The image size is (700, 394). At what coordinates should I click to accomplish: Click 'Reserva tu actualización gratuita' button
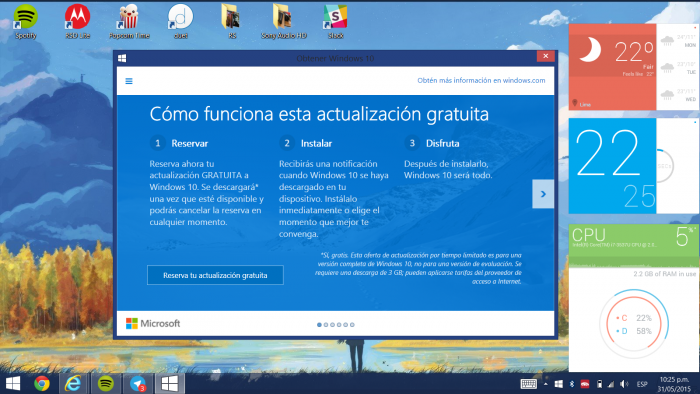[215, 275]
